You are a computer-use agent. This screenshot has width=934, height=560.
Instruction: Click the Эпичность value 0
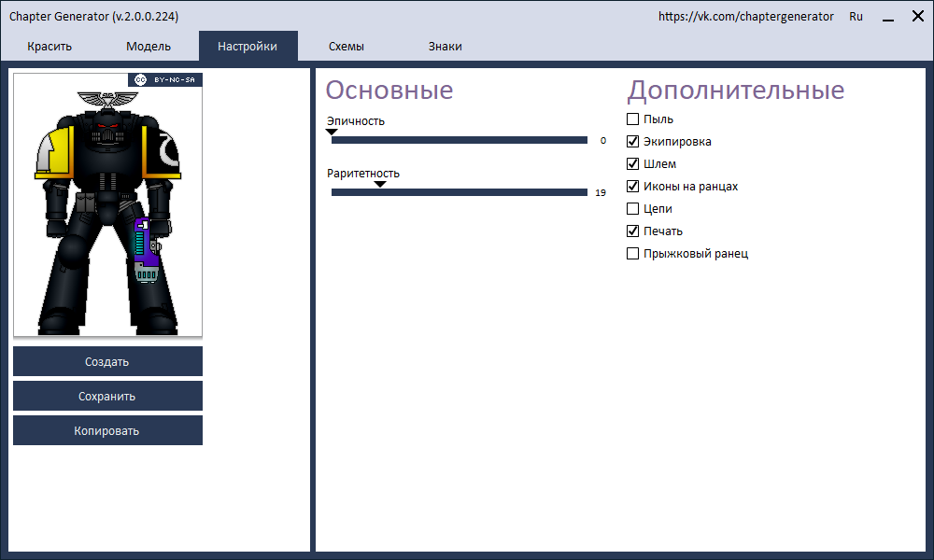(602, 140)
